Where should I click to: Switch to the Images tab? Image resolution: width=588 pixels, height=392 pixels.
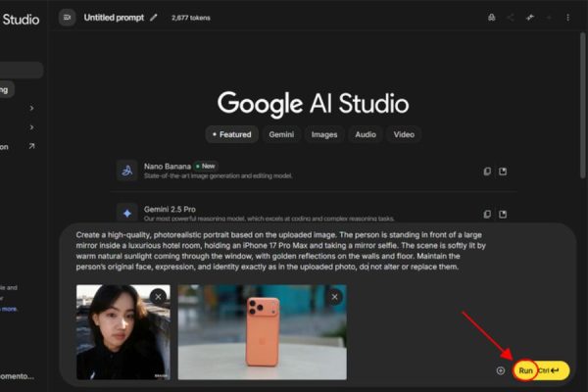pos(324,134)
